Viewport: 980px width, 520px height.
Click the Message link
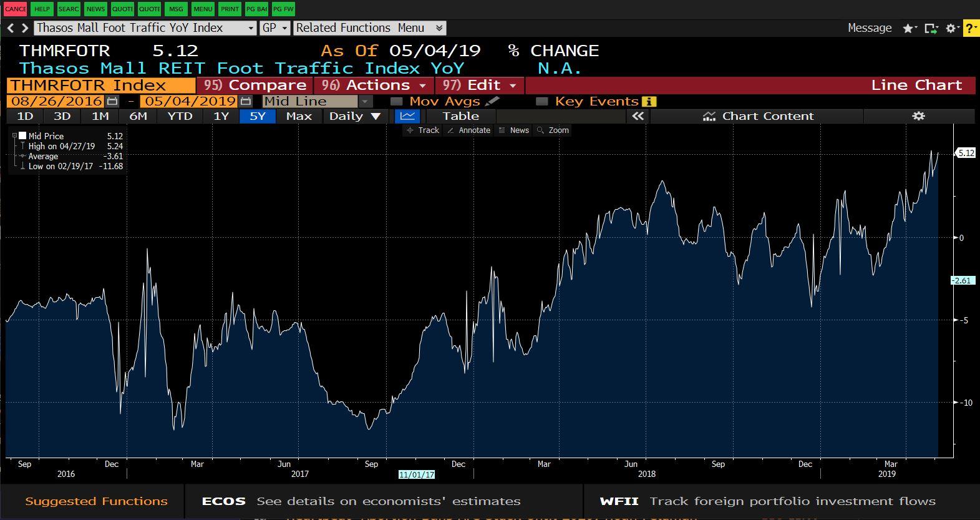click(870, 28)
